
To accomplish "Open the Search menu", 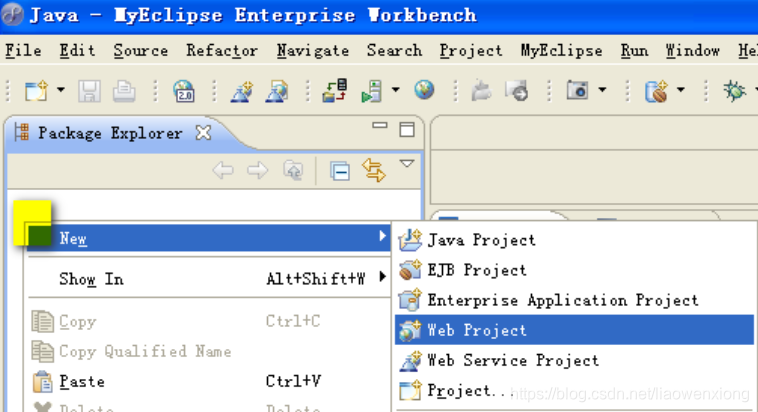I will click(394, 50).
